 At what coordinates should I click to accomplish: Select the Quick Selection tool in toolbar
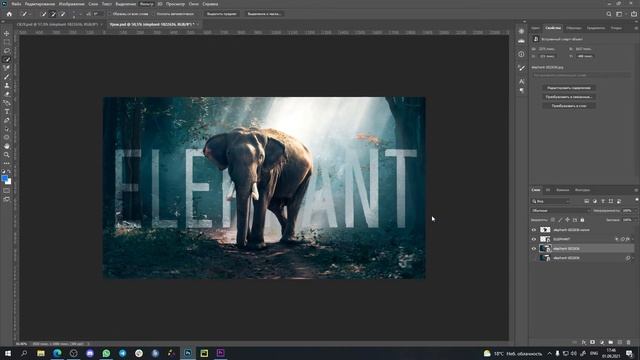[x=7, y=60]
